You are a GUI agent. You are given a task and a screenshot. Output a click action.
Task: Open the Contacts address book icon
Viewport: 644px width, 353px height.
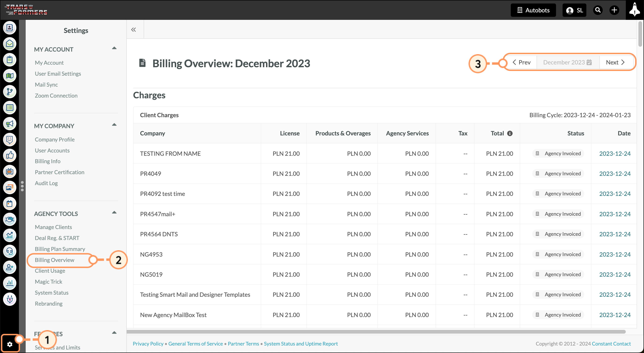(10, 28)
